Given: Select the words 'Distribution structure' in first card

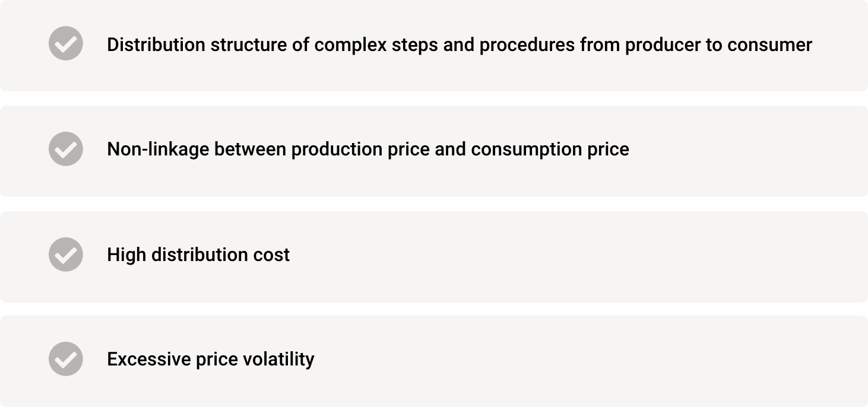Looking at the screenshot, I should point(197,44).
